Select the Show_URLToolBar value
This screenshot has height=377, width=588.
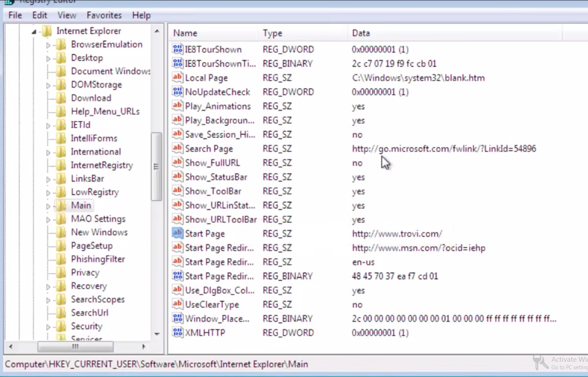coord(221,220)
